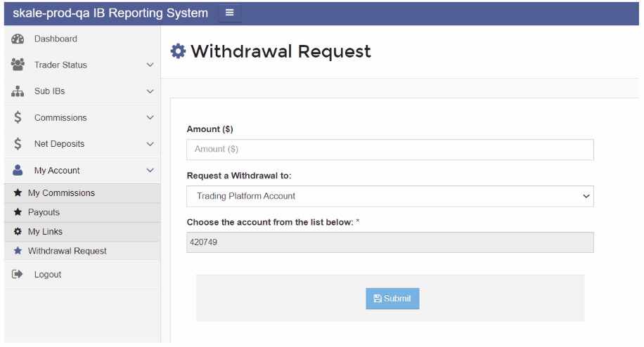Viewport: 644px width, 347px height.
Task: Click the Commissions dollar sign icon
Action: click(18, 117)
